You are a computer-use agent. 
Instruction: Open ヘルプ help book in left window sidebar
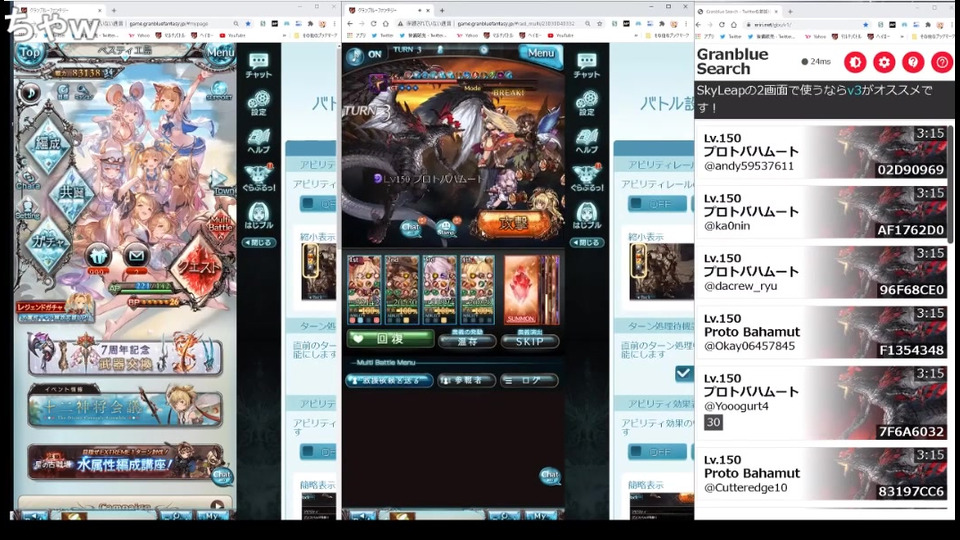pos(258,141)
